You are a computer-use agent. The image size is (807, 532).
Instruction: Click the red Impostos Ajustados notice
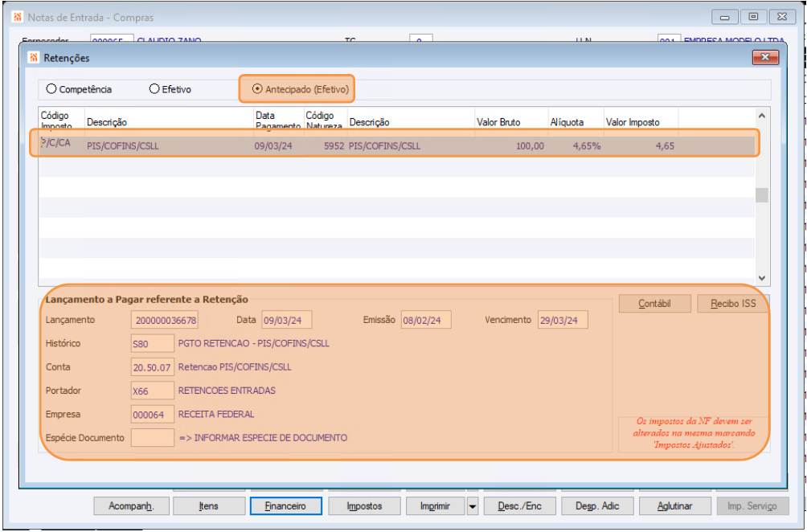point(694,432)
